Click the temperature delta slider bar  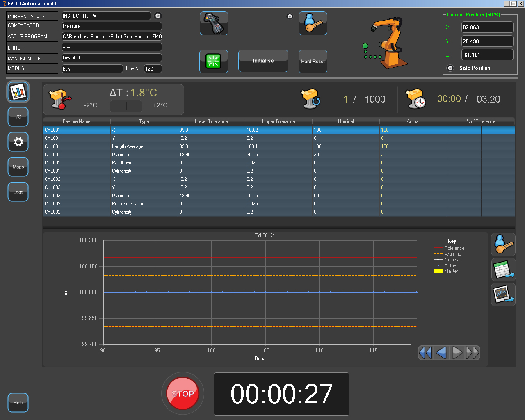(x=126, y=106)
